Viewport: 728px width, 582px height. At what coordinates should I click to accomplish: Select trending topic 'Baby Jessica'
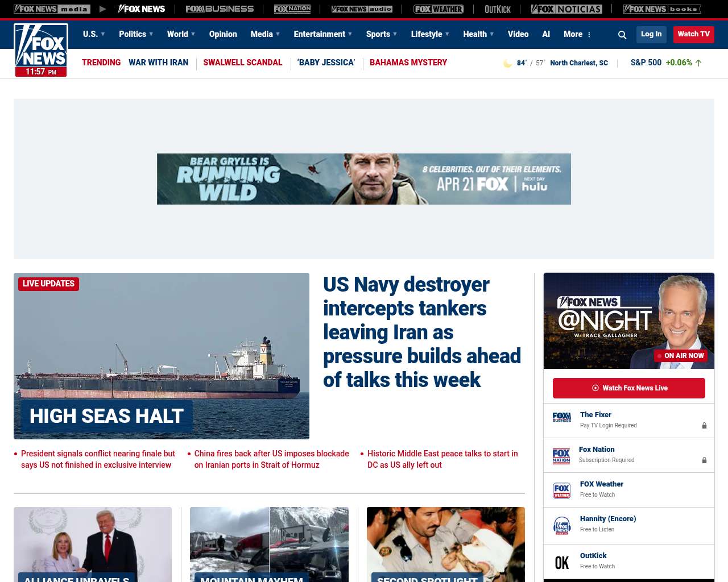[x=326, y=63]
